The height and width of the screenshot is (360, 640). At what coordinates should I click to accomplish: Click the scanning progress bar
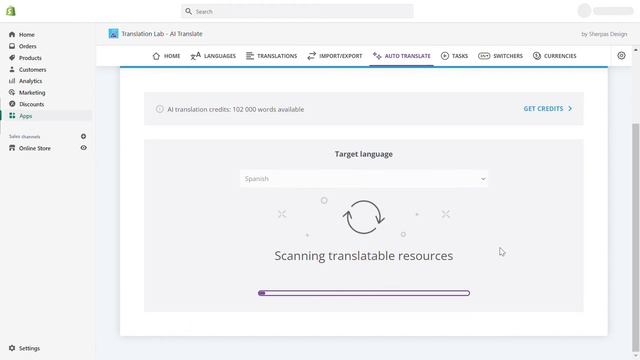click(364, 293)
